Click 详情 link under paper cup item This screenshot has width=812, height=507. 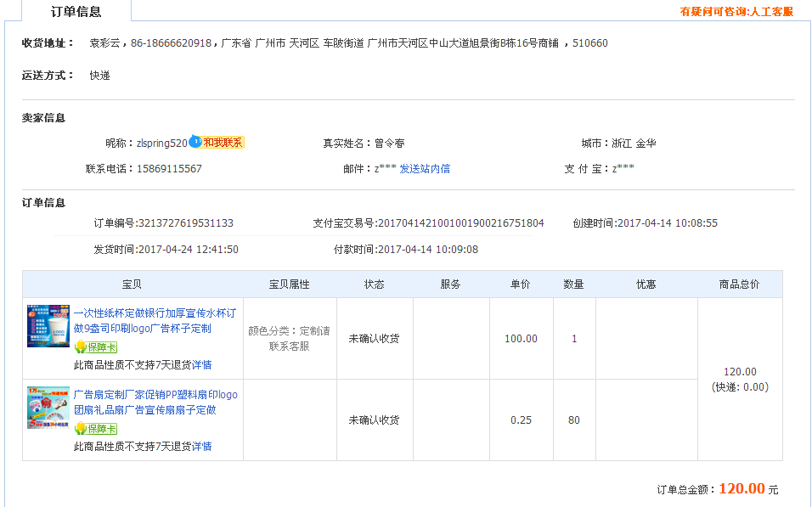point(201,365)
